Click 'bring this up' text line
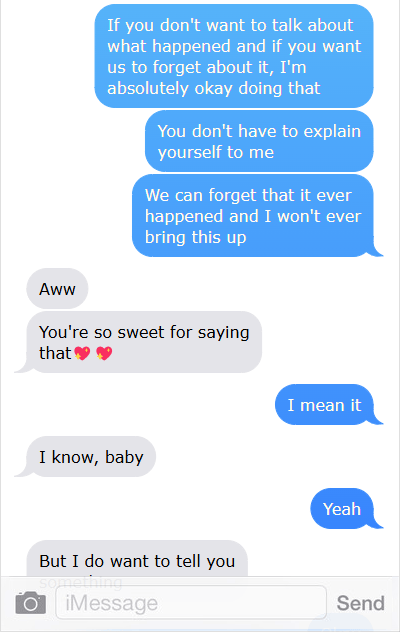The image size is (400, 632). (196, 237)
